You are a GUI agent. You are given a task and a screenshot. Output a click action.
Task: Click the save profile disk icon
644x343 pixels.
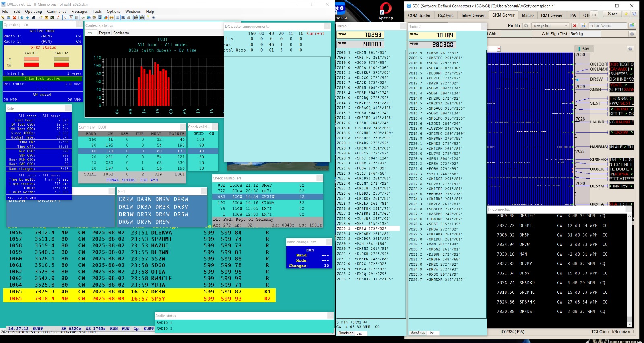coord(583,25)
